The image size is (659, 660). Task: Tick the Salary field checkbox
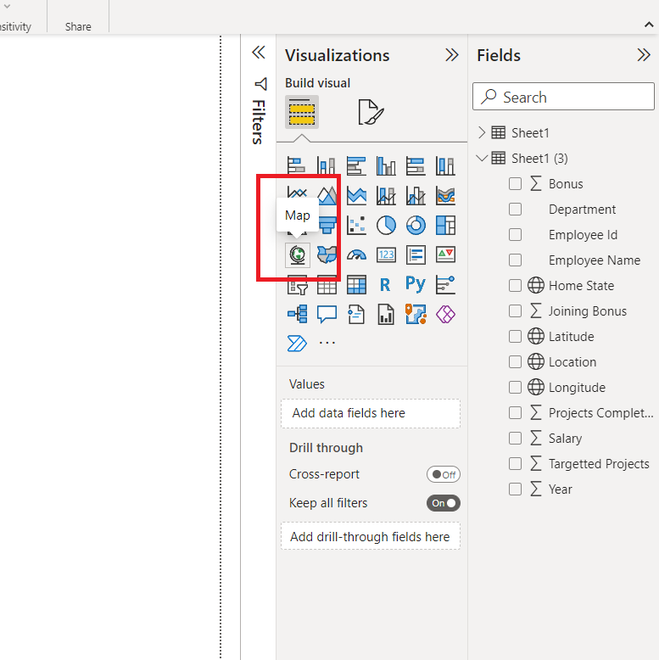click(x=515, y=439)
